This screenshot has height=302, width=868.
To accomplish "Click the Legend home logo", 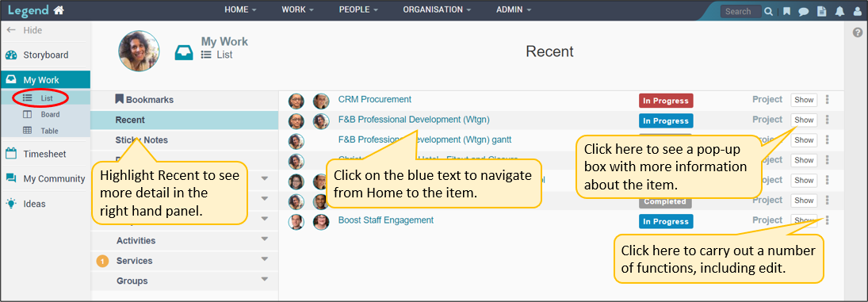I will (x=36, y=10).
